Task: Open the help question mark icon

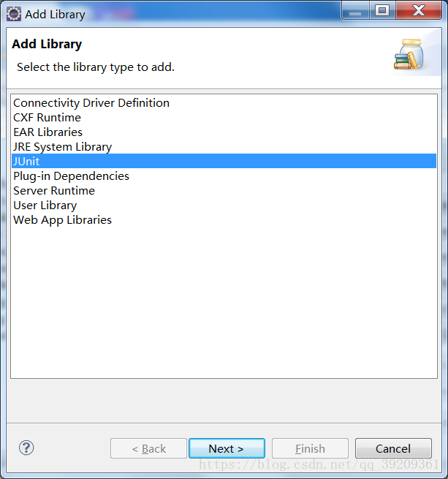Action: click(26, 448)
